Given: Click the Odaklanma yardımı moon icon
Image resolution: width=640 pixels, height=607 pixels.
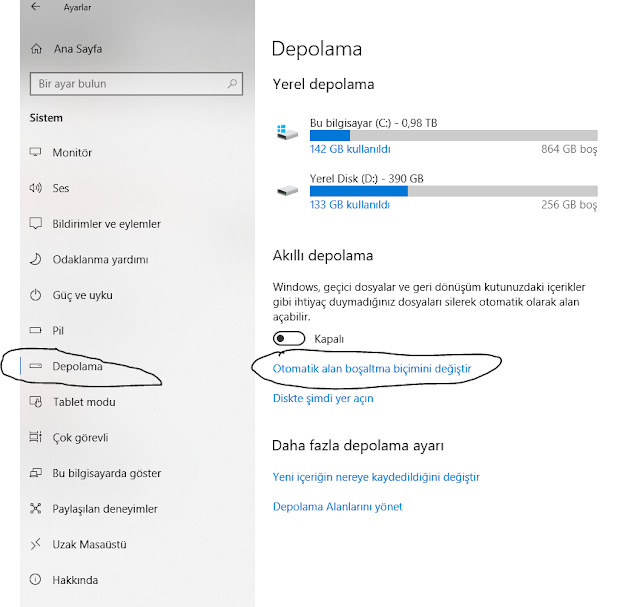Looking at the screenshot, I should tap(36, 259).
